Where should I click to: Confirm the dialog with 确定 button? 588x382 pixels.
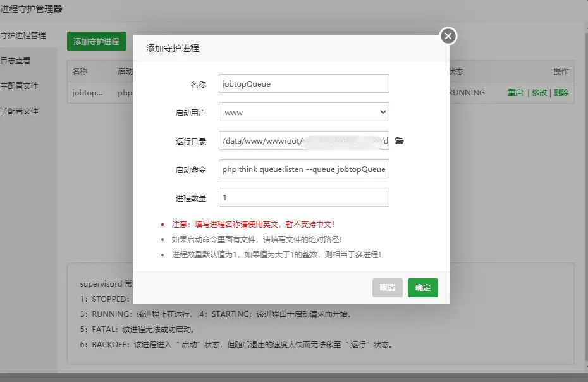pos(422,287)
